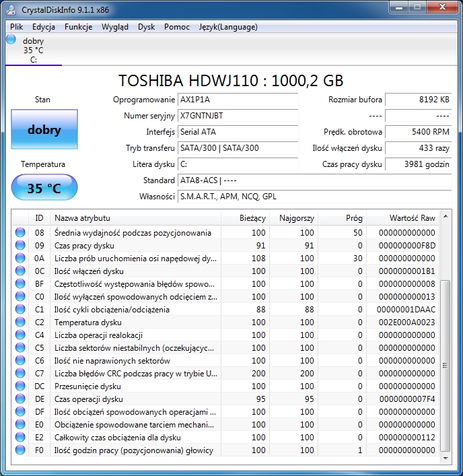Click raw value 0000000007F4
The height and width of the screenshot is (476, 463).
point(407,399)
